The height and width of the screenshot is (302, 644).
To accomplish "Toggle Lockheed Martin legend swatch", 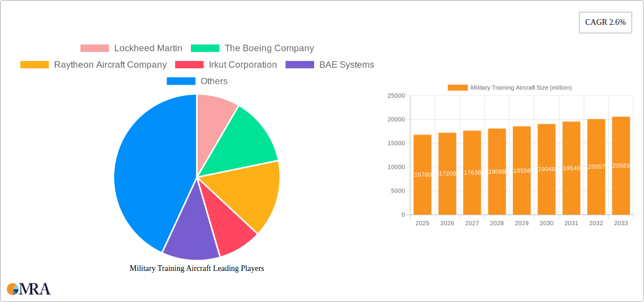I will (94, 49).
